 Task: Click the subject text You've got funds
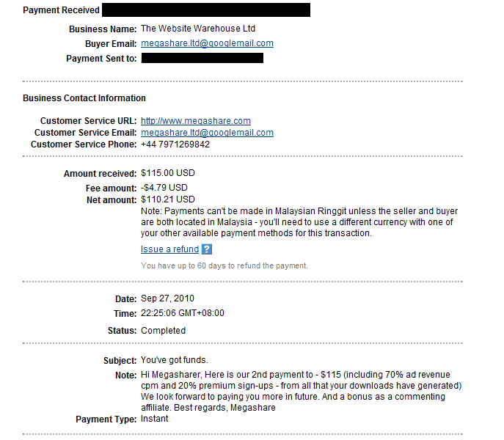coord(175,361)
